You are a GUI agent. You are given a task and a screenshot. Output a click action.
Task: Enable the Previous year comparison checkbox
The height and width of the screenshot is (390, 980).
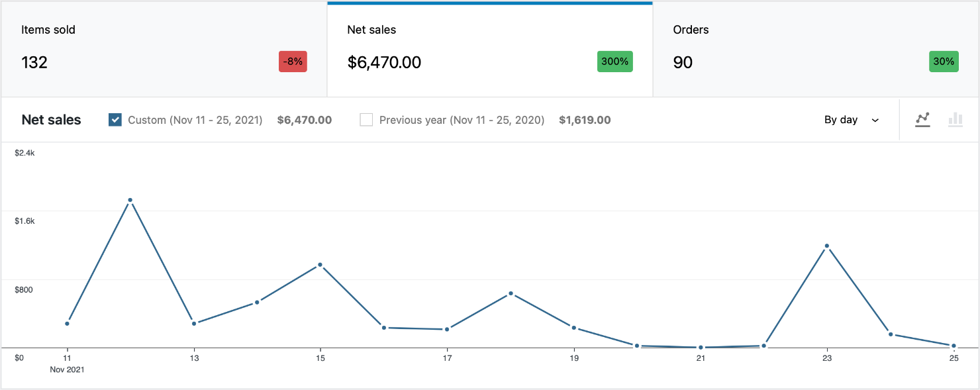tap(366, 120)
